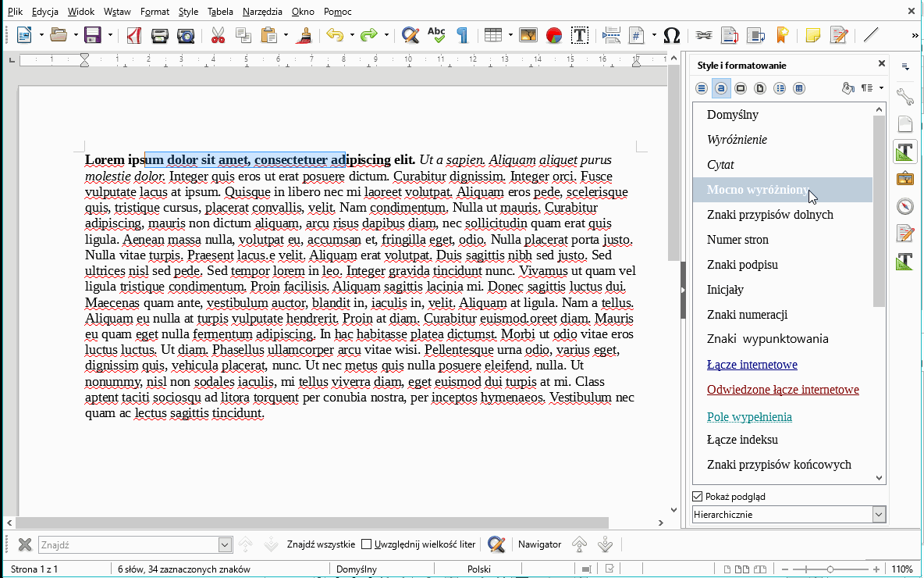Switch to Paragraph Styles icon in panel
The height and width of the screenshot is (578, 924).
coord(702,88)
